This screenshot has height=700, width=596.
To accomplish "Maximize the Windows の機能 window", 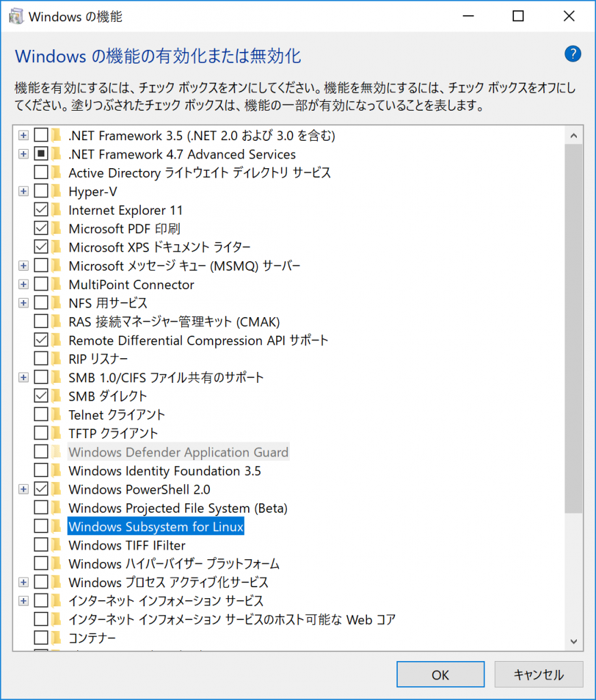I will (518, 16).
